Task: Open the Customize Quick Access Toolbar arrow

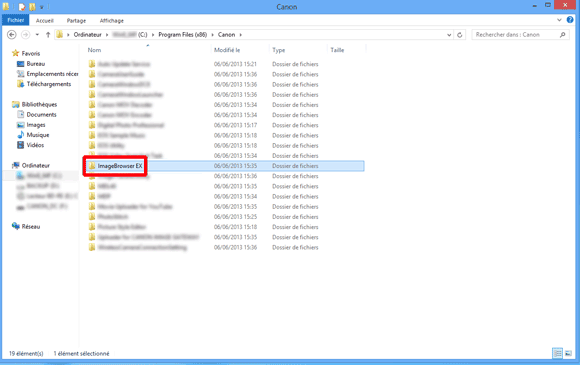Action: tap(41, 7)
